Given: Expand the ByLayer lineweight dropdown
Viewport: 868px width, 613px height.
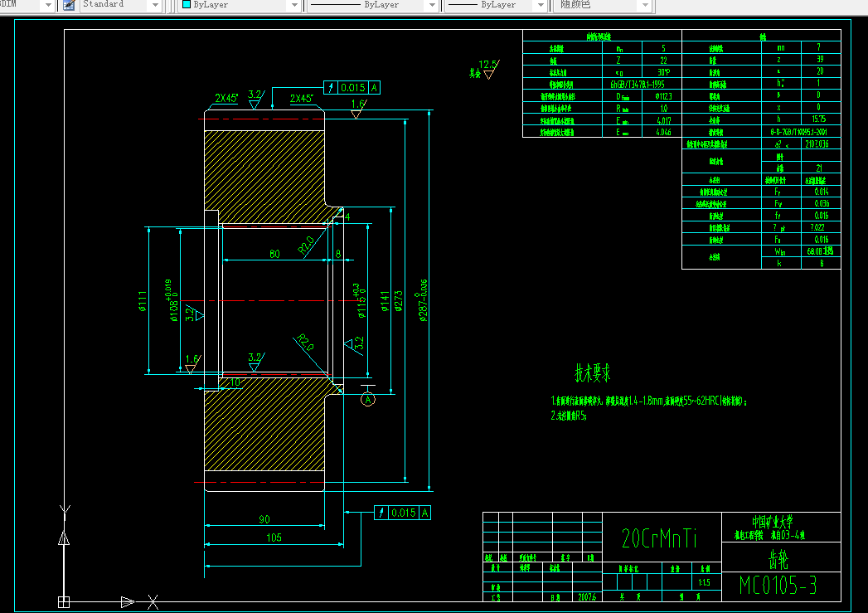Looking at the screenshot, I should coord(541,5).
